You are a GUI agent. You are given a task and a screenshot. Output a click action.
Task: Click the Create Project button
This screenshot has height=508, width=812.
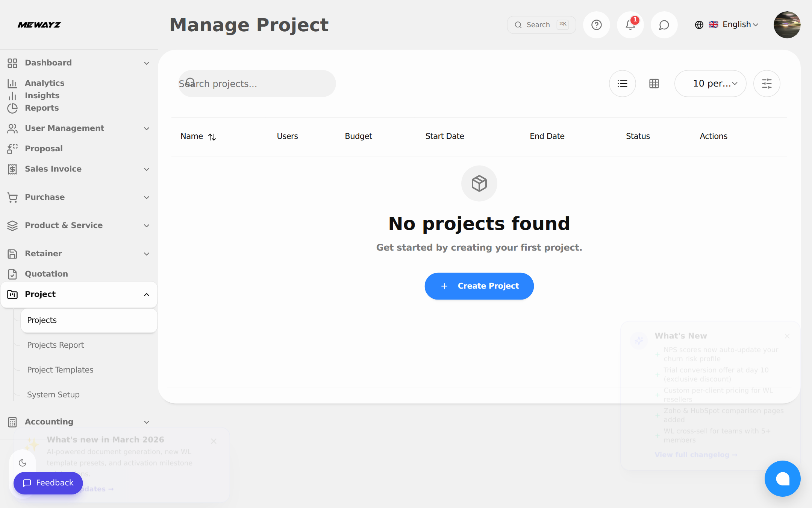pos(479,286)
